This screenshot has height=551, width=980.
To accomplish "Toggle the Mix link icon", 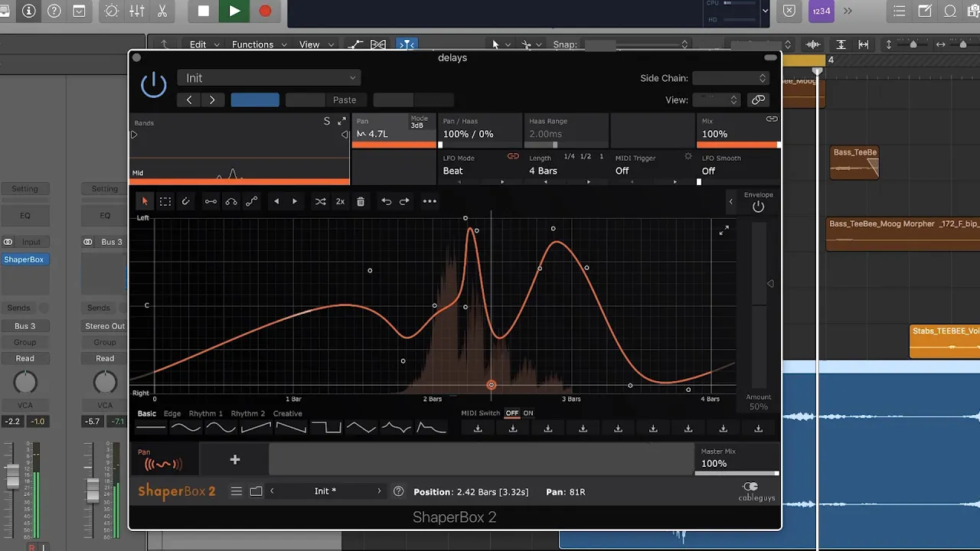I will 772,119.
